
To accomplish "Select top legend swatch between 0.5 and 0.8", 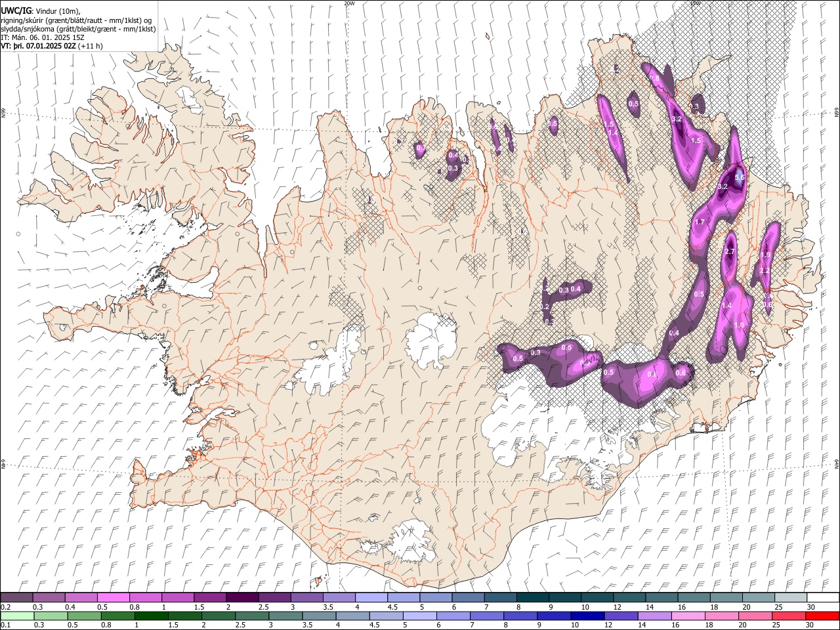I will click(114, 597).
